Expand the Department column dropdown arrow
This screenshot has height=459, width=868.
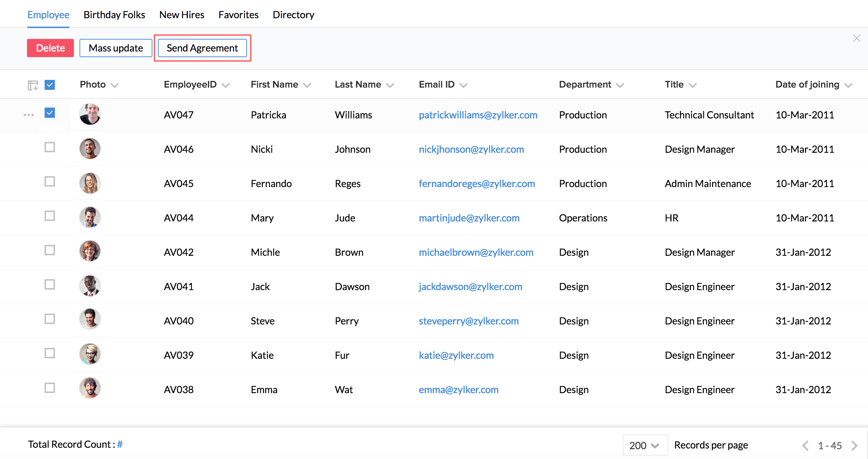(x=620, y=85)
